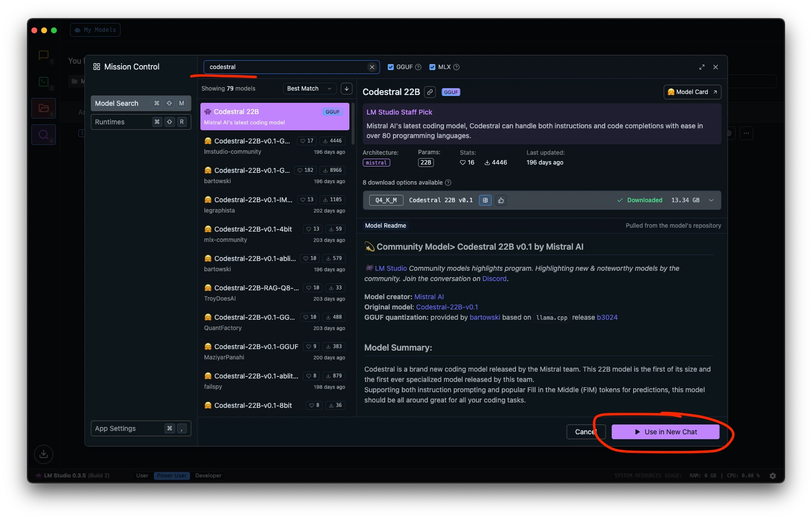Clear the codestral search field

click(372, 67)
